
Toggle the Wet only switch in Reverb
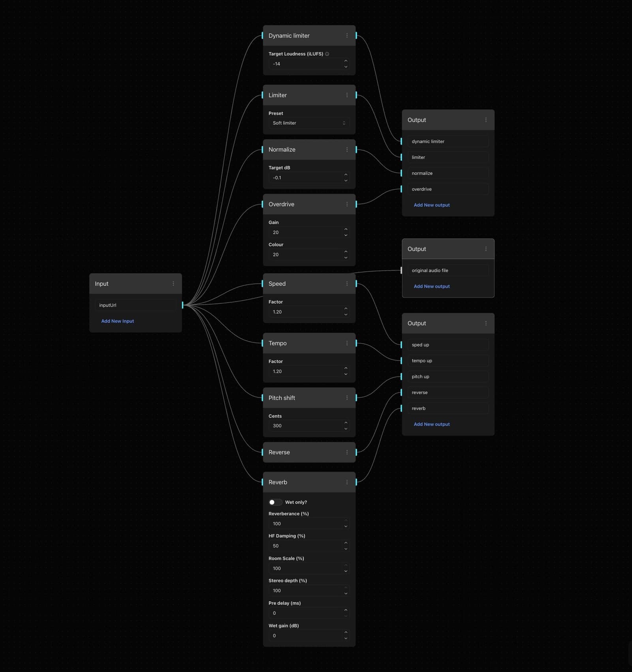coord(275,503)
